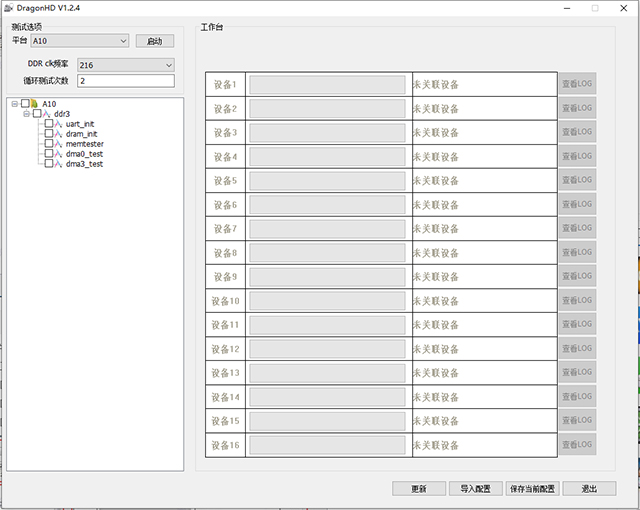Check the A10 root checkbox
Image resolution: width=640 pixels, height=510 pixels.
pyautogui.click(x=25, y=104)
